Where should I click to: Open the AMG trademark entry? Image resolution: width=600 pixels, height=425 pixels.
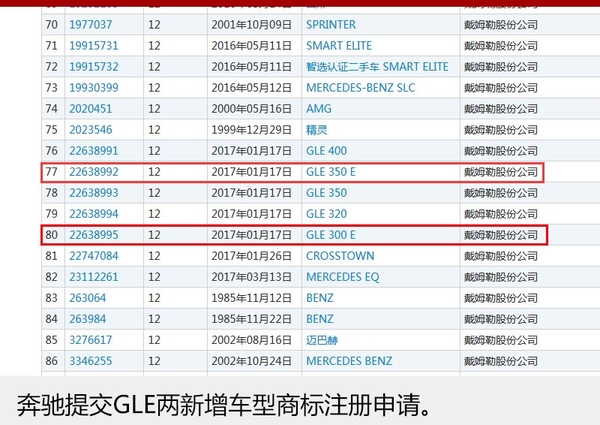tap(319, 109)
